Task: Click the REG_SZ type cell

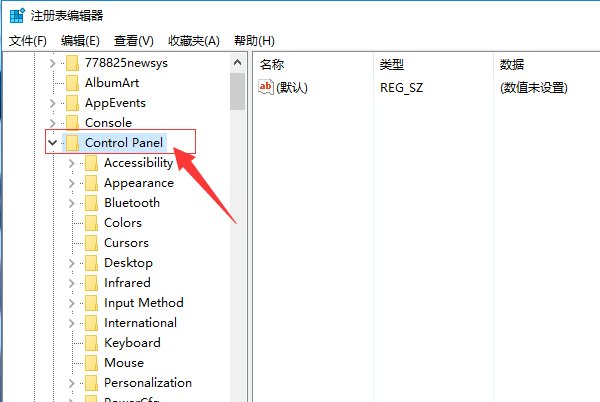Action: pyautogui.click(x=401, y=88)
